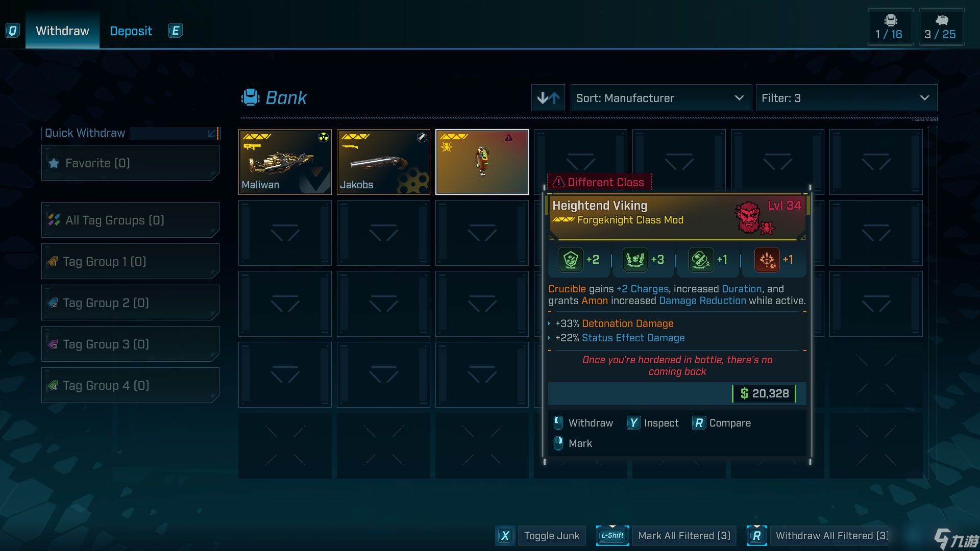The image size is (980, 551).
Task: Open the Filter: 3 dropdown
Action: click(846, 98)
